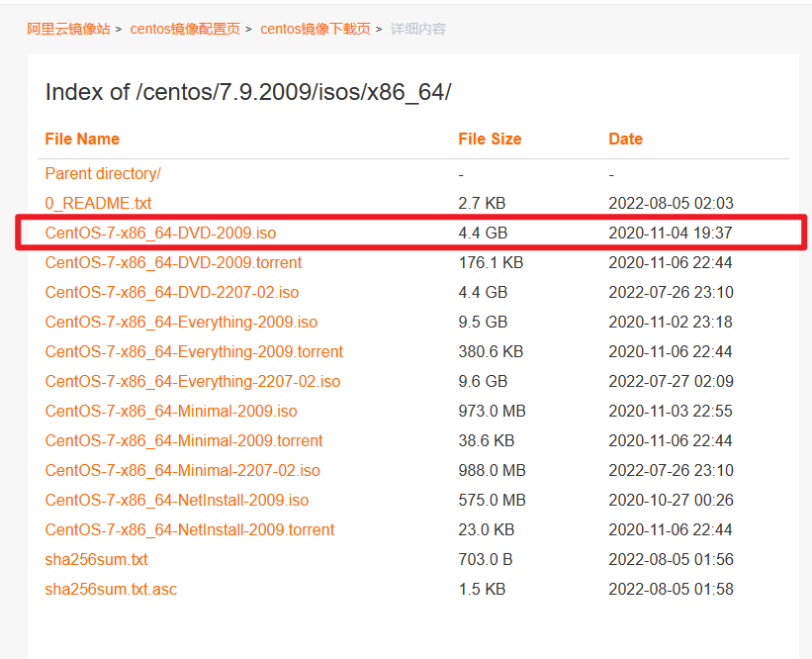Go to centos镜像配置页 breadcrumb
Viewport: 812px width, 659px height.
point(185,29)
